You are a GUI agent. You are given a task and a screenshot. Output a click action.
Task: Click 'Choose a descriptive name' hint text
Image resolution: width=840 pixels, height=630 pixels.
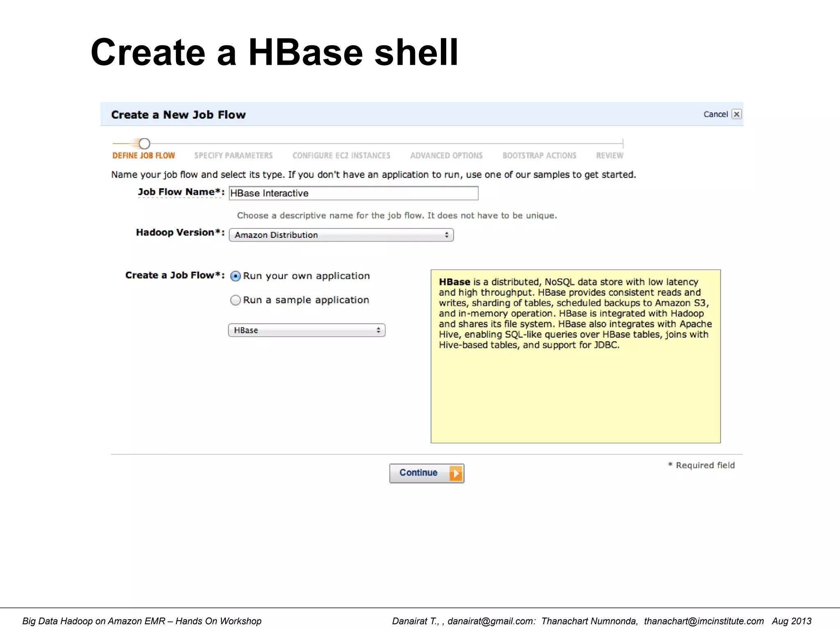pyautogui.click(x=397, y=215)
